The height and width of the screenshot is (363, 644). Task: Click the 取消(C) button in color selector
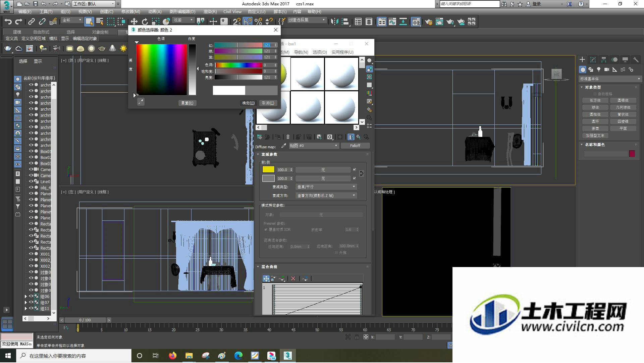(x=268, y=103)
